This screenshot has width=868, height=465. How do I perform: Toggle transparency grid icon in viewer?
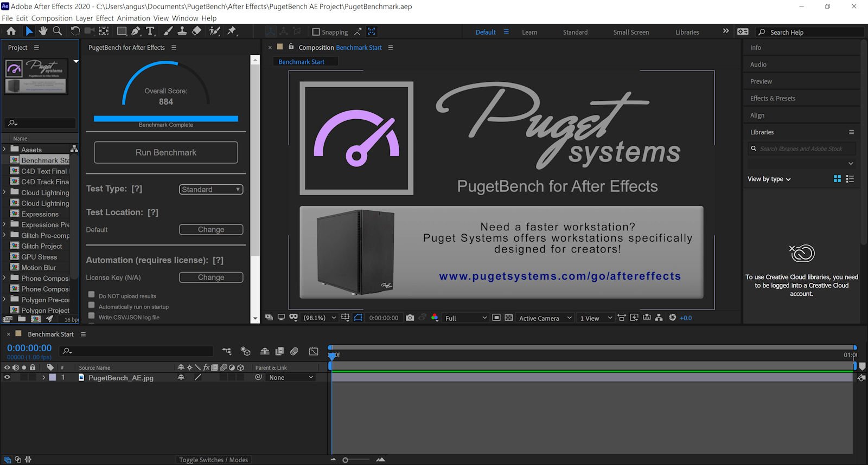click(x=508, y=318)
